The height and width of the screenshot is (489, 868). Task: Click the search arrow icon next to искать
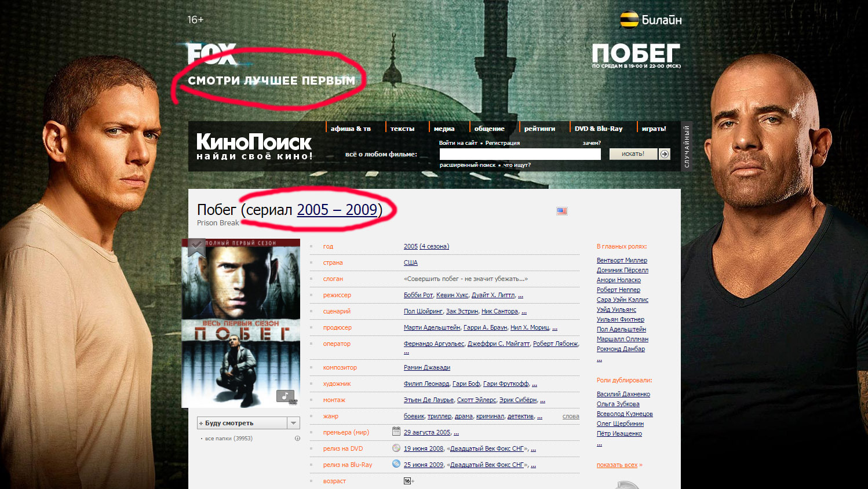(665, 154)
